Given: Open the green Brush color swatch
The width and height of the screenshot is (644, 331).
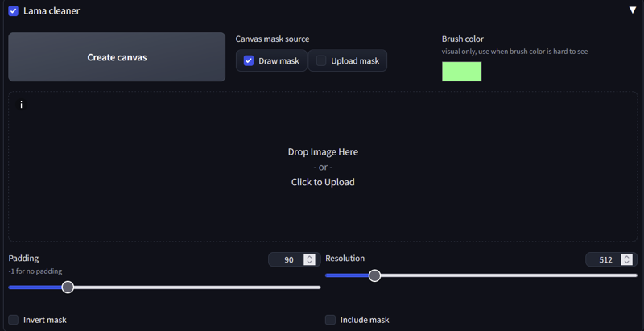Looking at the screenshot, I should (461, 72).
